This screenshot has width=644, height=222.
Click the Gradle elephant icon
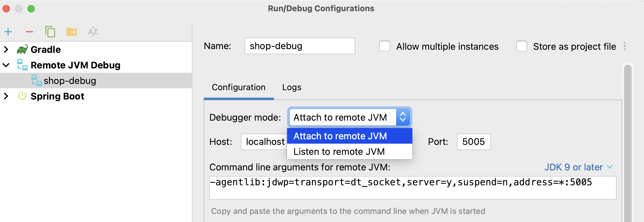point(22,49)
